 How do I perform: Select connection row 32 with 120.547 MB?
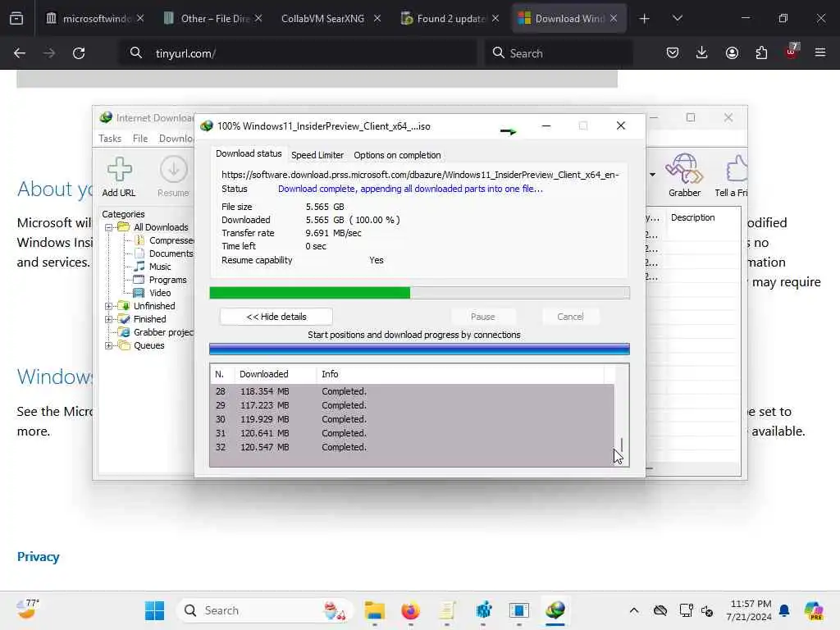coord(412,447)
